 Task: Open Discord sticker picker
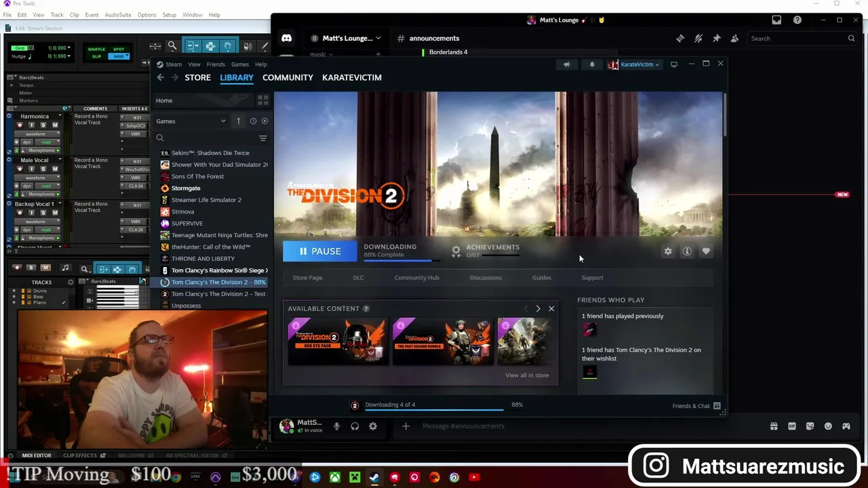point(810,426)
